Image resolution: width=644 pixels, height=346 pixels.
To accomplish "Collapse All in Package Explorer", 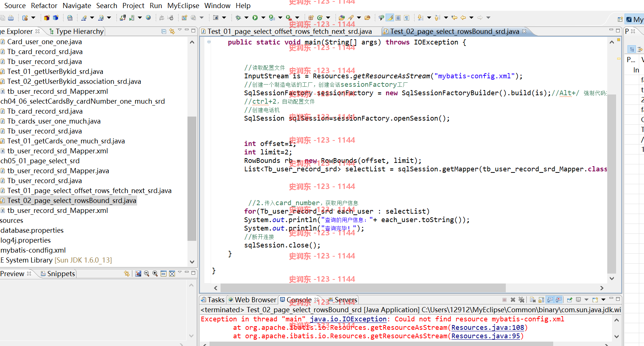I will click(164, 32).
